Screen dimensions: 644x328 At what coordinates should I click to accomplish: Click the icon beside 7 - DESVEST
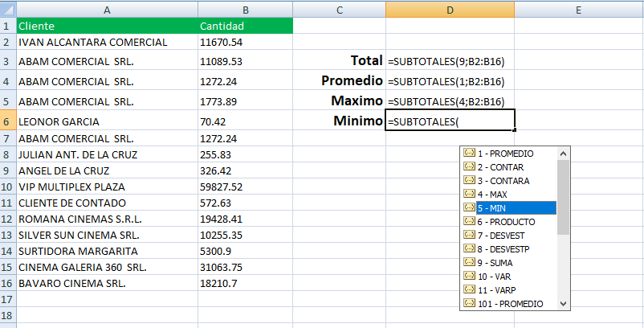click(469, 235)
